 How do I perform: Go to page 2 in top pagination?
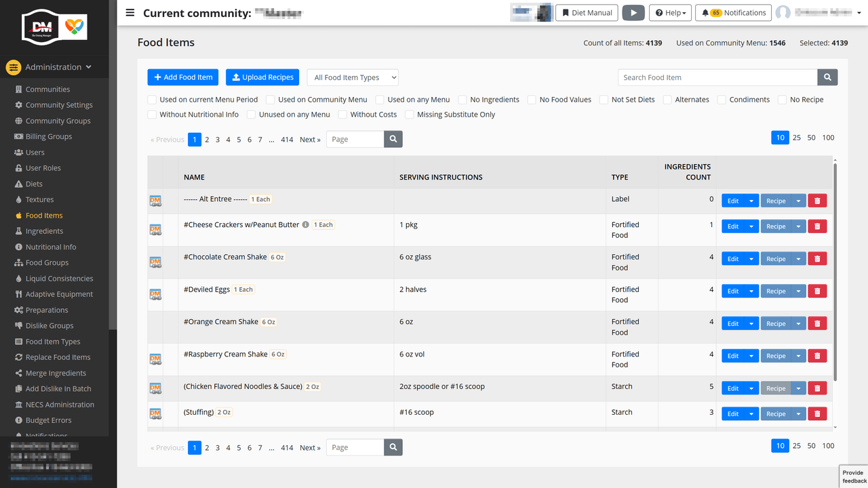(207, 140)
